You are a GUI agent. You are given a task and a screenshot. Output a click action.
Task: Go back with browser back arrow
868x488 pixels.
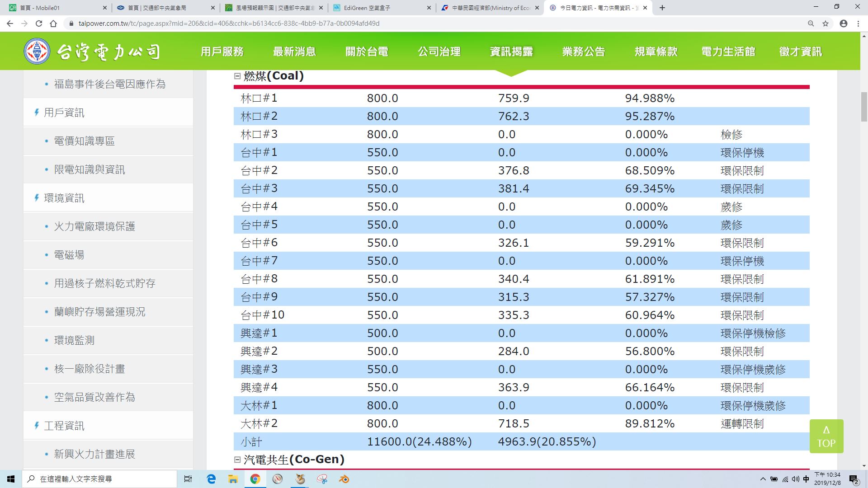click(x=10, y=23)
